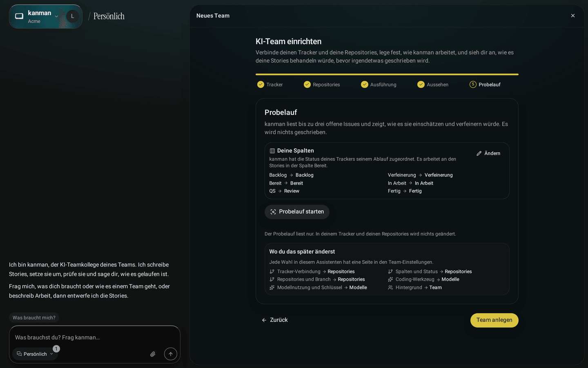This screenshot has height=368, width=588.
Task: Open Repositories link for Tracker-Verbindung
Action: [341, 272]
